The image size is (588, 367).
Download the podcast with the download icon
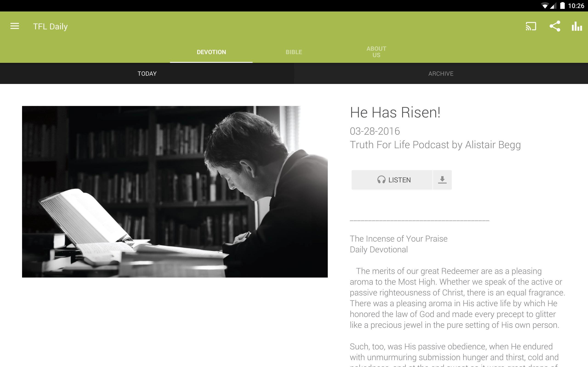click(x=442, y=180)
